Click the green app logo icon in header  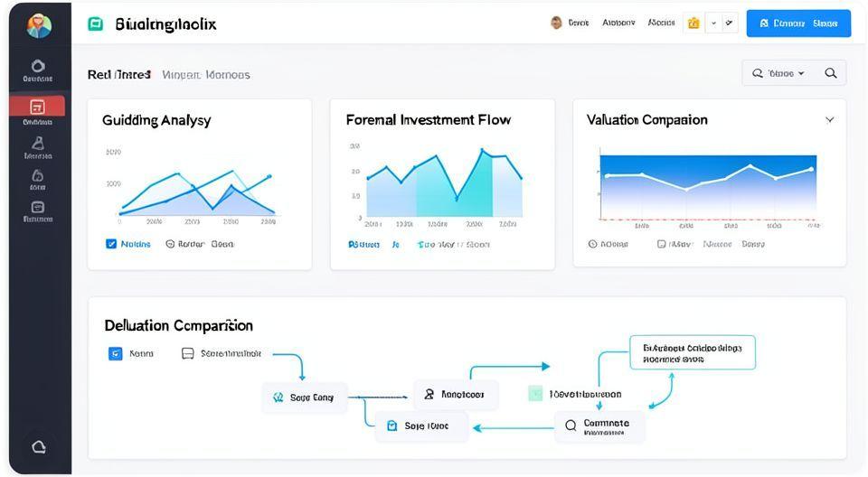coord(95,24)
